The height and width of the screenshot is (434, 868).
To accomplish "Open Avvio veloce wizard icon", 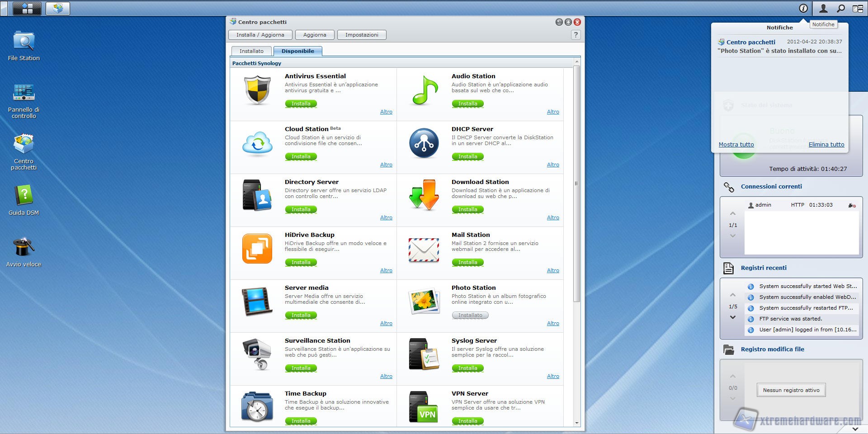I will (x=24, y=247).
